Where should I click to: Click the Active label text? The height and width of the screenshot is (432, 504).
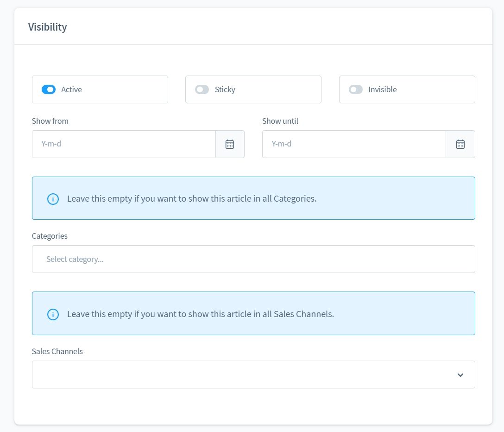71,89
